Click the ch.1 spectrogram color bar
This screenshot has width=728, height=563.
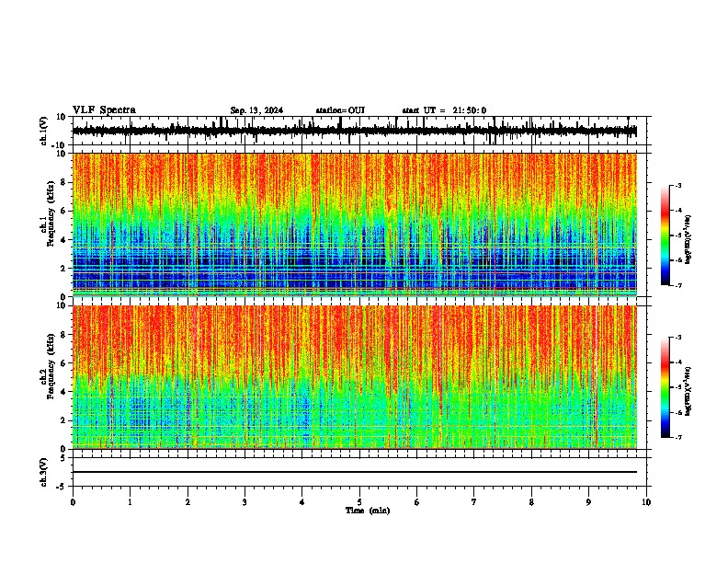665,236
